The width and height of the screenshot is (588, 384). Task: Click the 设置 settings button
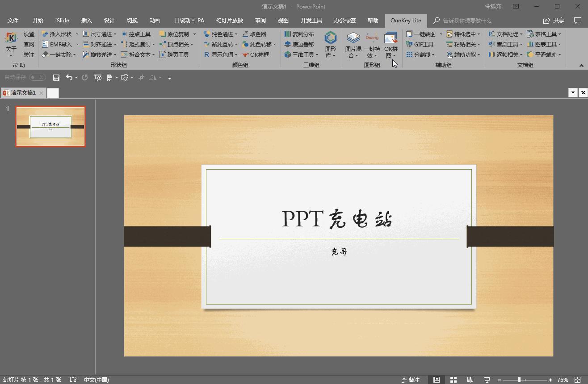click(29, 34)
